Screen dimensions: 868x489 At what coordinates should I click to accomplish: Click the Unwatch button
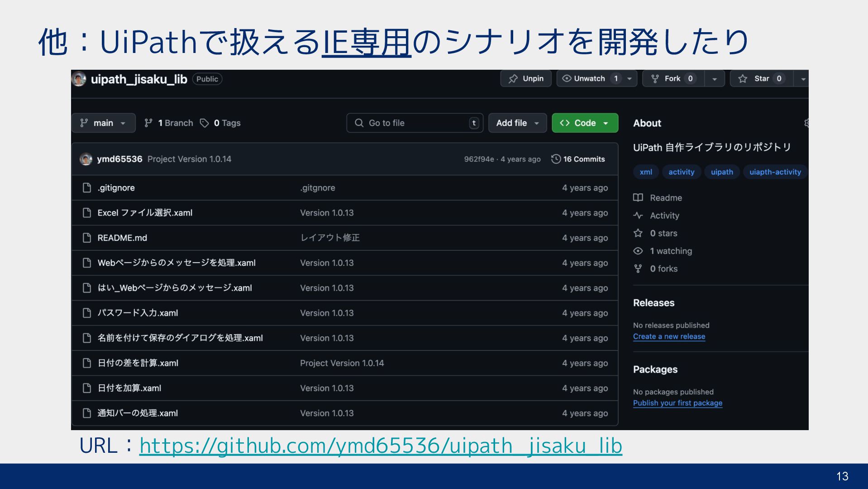click(x=590, y=78)
